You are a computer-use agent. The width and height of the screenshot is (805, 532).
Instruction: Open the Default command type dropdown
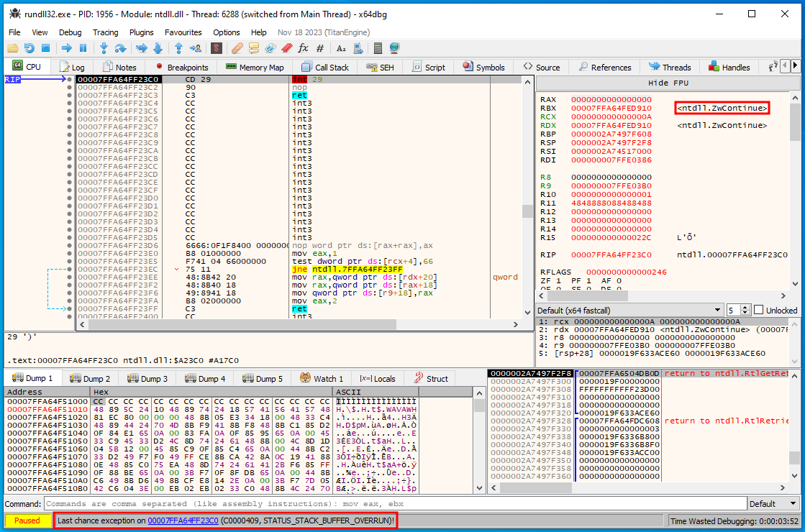click(x=773, y=503)
